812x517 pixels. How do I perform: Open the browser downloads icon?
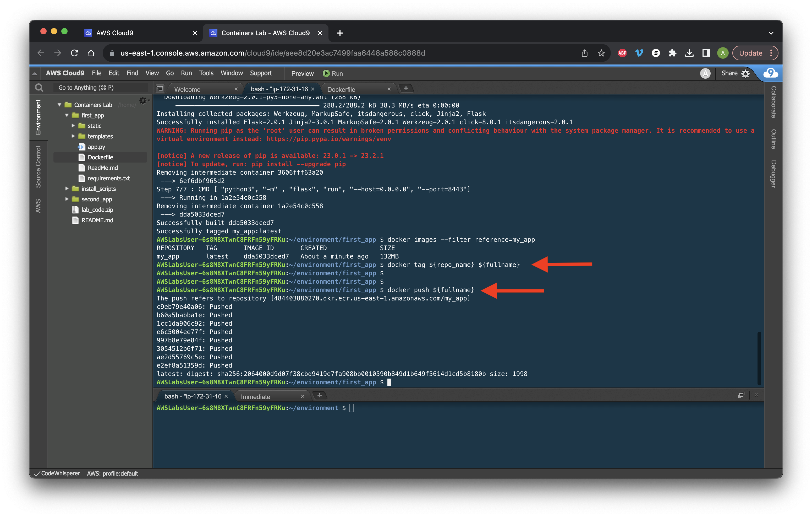click(x=689, y=53)
